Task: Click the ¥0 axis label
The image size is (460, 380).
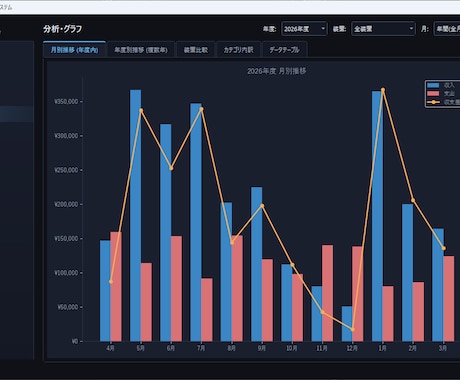Action: (75, 341)
